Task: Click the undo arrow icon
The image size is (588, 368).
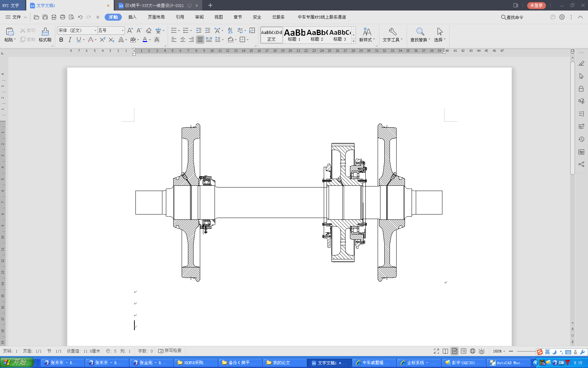Action: [x=80, y=17]
